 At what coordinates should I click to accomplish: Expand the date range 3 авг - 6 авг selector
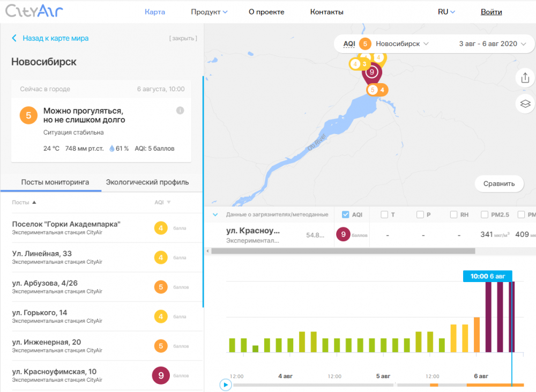492,44
